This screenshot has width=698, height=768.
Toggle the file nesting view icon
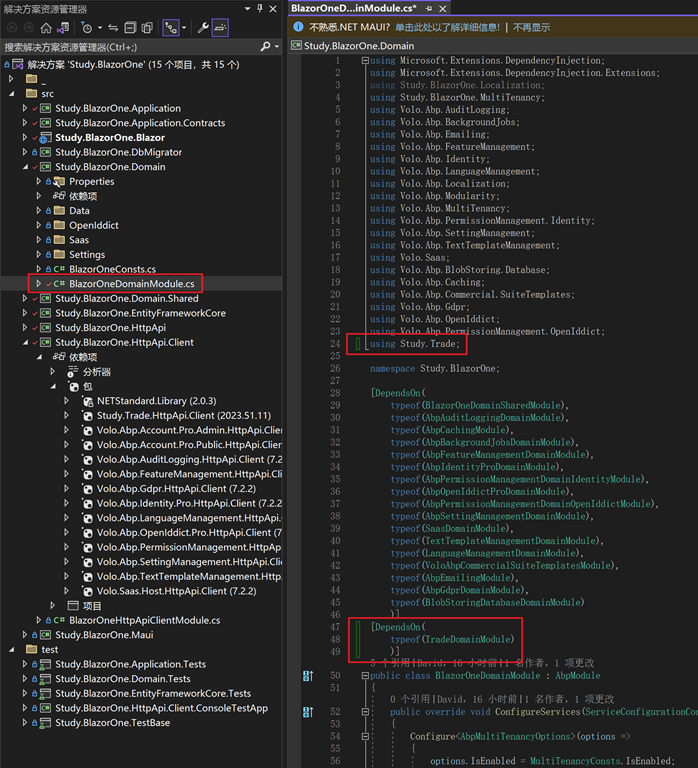tap(171, 28)
